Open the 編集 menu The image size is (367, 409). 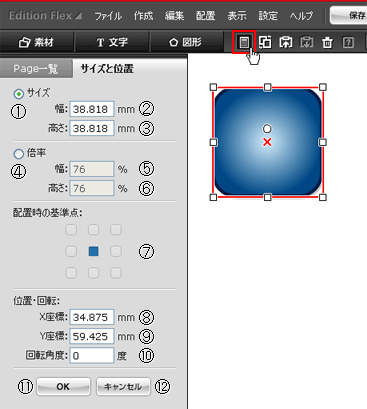pyautogui.click(x=174, y=16)
